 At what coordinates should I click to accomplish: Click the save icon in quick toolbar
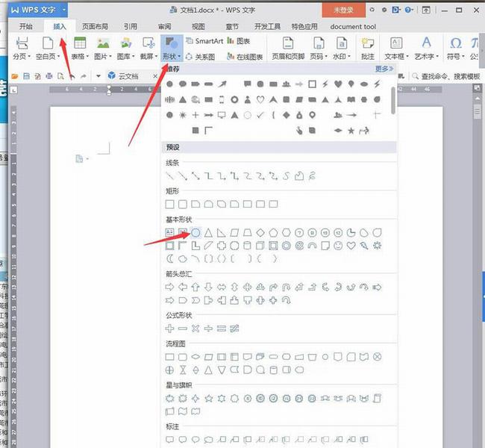click(27, 76)
